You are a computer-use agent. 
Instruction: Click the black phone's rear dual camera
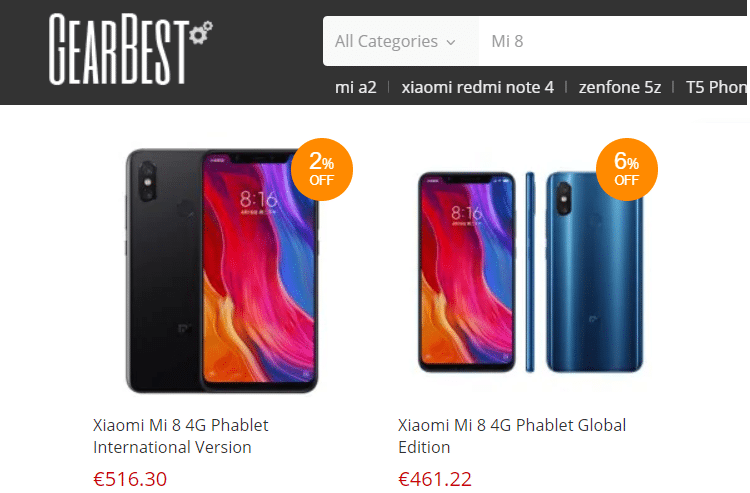point(147,181)
